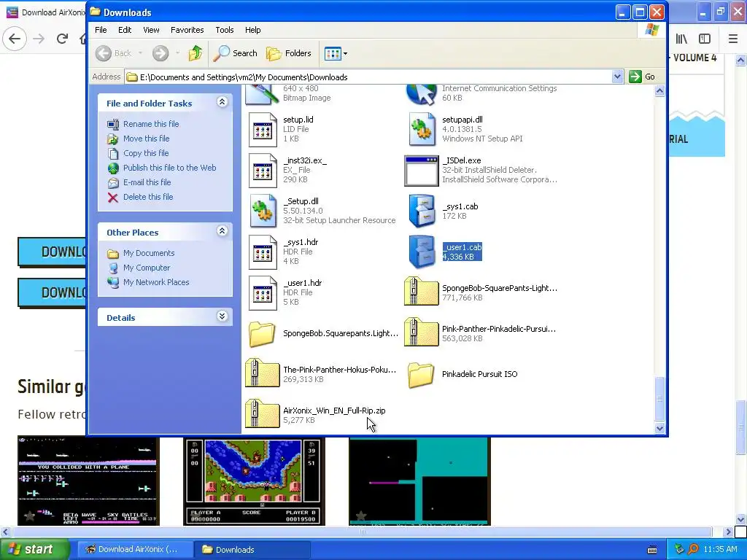Select the AirXonix_Win_EN_Full-Rip.zip archive icon

(262, 414)
